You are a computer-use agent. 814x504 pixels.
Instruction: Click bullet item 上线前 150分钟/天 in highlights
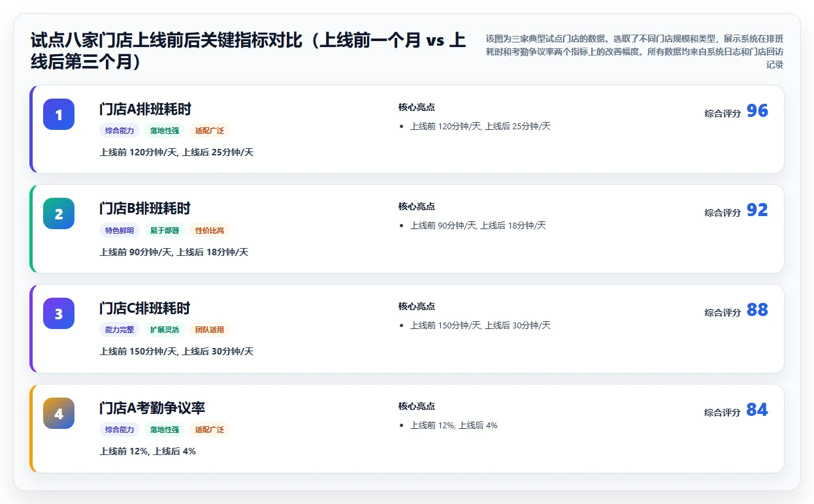tap(480, 325)
